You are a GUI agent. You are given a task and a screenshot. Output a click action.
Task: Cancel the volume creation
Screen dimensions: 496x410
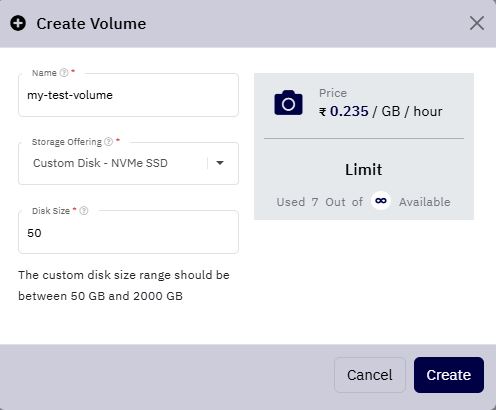(370, 375)
